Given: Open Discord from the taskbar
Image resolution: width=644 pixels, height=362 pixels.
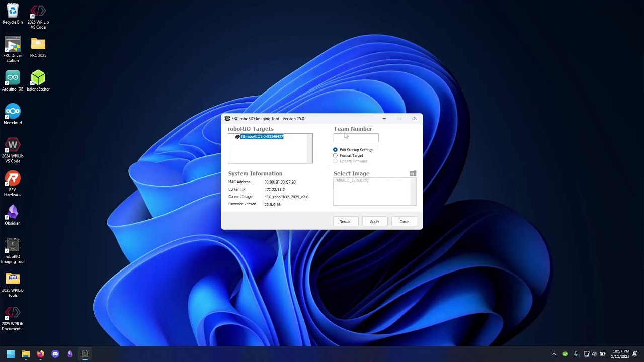Looking at the screenshot, I should [55, 354].
